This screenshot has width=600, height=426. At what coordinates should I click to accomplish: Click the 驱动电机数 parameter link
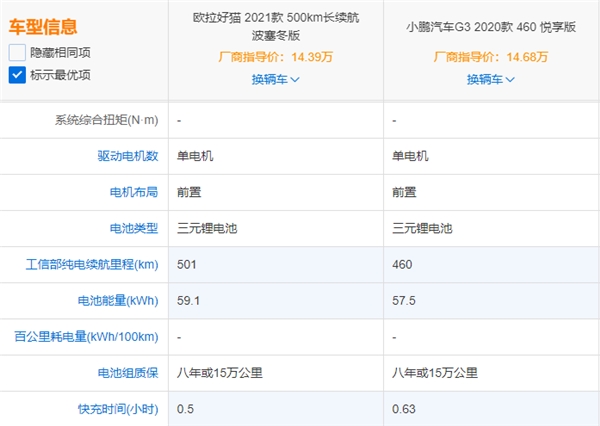coord(128,156)
